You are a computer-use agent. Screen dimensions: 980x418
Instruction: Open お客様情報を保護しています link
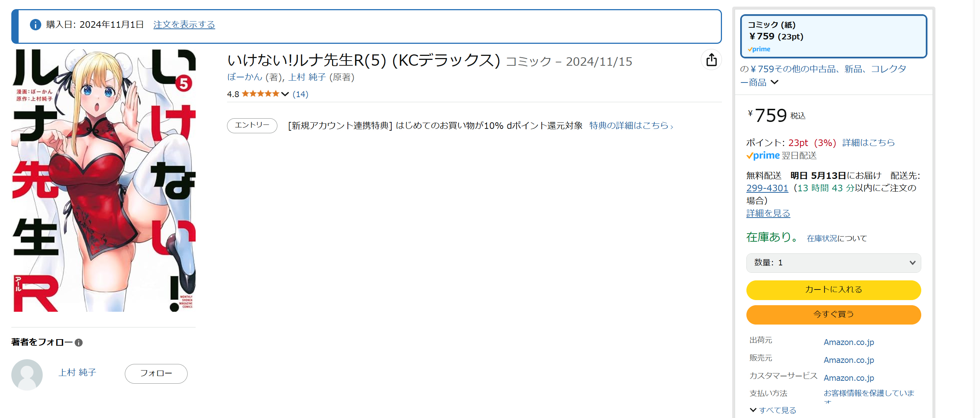[x=869, y=396]
